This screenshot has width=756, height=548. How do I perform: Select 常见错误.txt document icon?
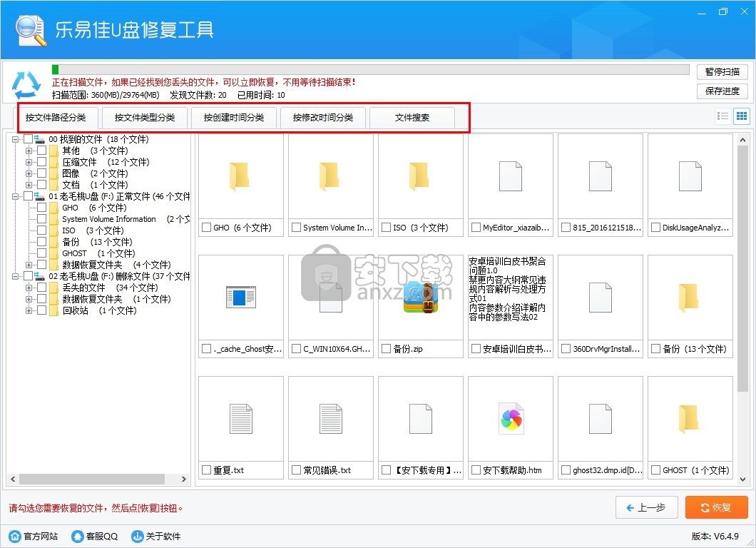331,419
